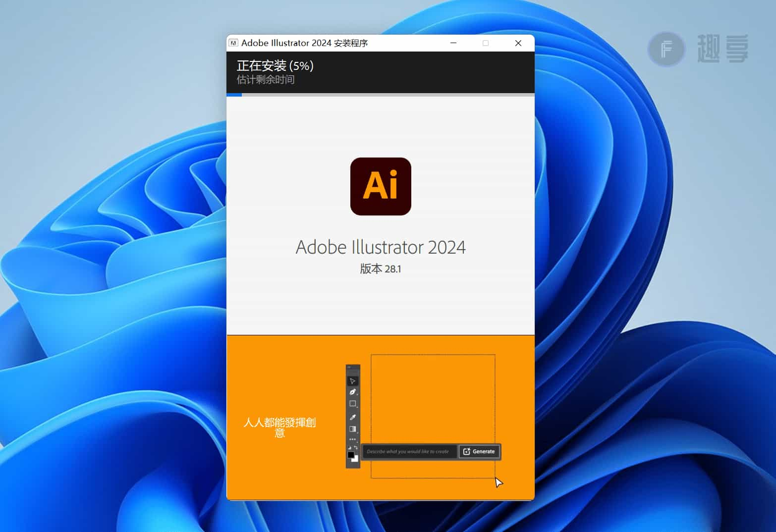Click the window title 'Adobe Illustrator 2024 安装程序'

pyautogui.click(x=305, y=43)
